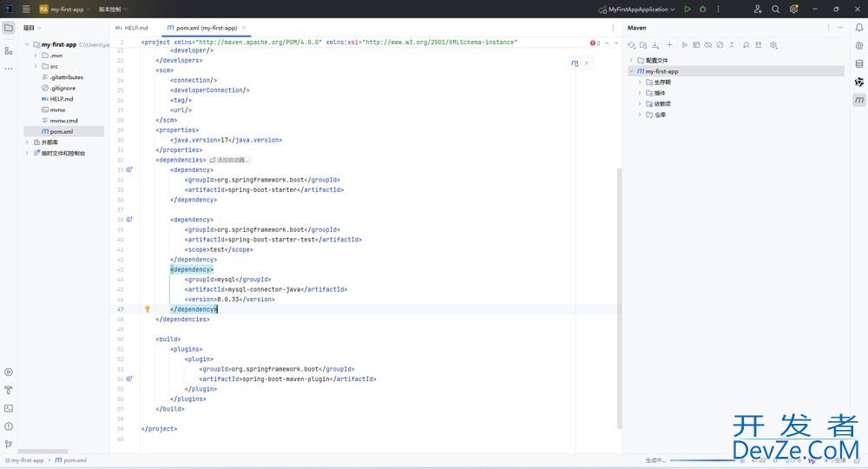The image size is (868, 469).
Task: Switch to the HELP.md editor tab
Action: point(132,28)
